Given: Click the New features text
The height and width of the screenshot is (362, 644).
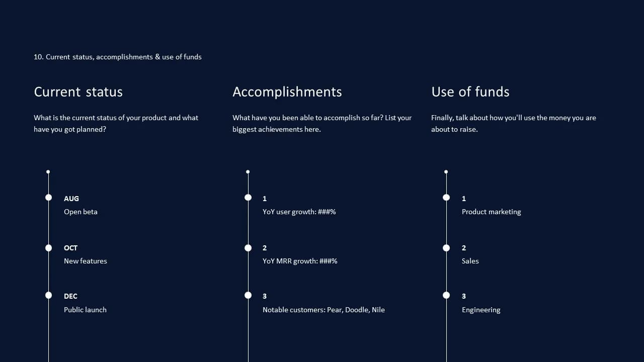Looking at the screenshot, I should [86, 261].
